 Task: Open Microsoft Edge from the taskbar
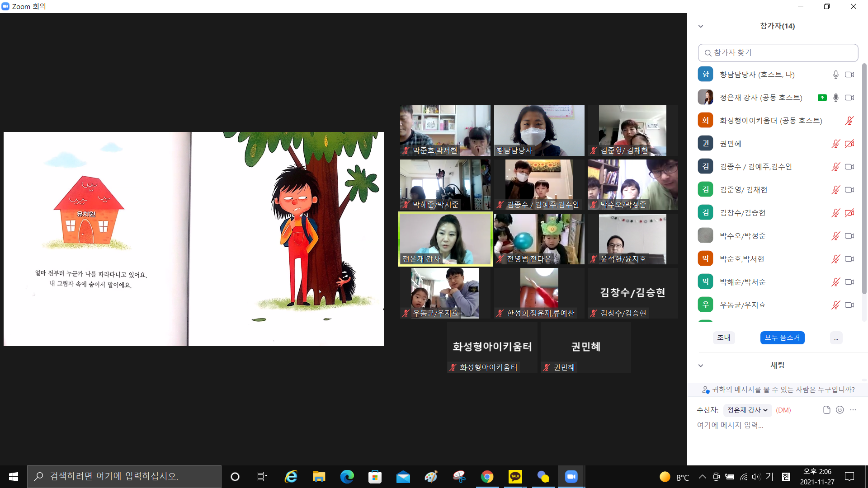(347, 477)
